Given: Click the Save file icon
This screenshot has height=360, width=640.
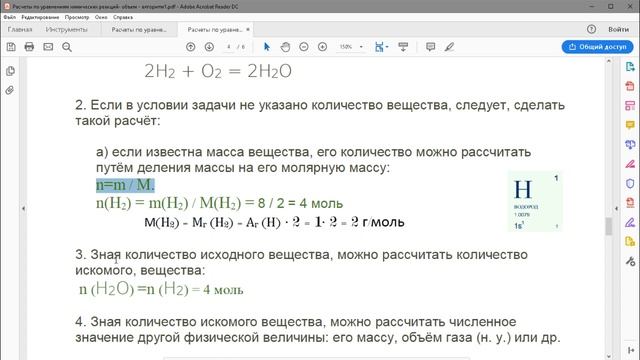Looking at the screenshot, I should (x=11, y=47).
